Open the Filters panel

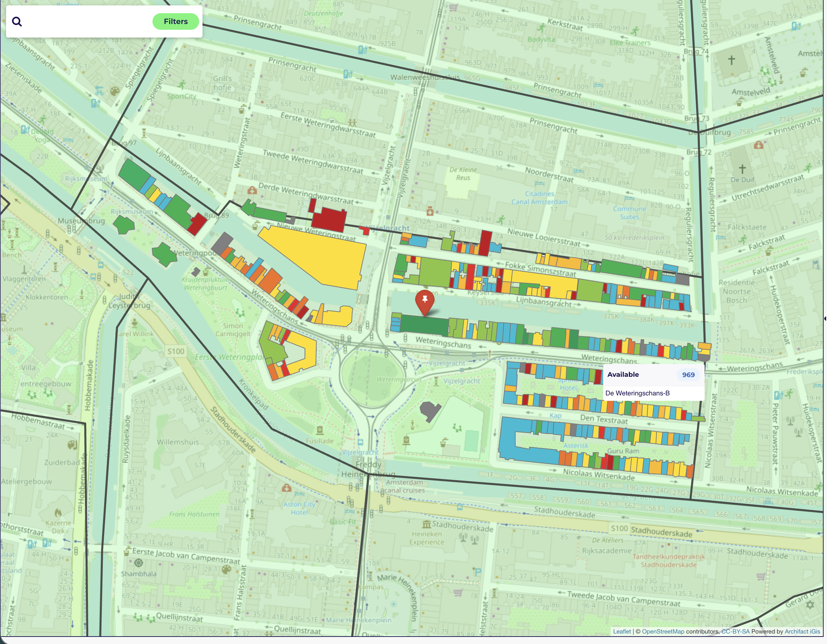176,22
